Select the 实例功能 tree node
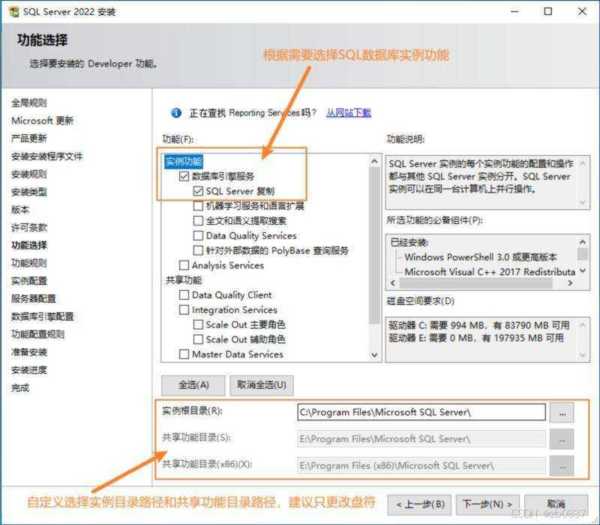This screenshot has height=525, width=600. pos(184,161)
